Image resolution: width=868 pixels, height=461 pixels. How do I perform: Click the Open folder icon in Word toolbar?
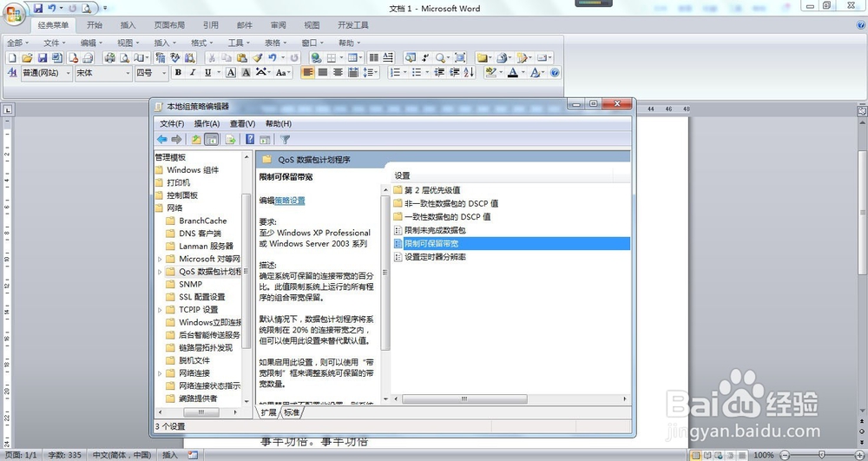[27, 57]
